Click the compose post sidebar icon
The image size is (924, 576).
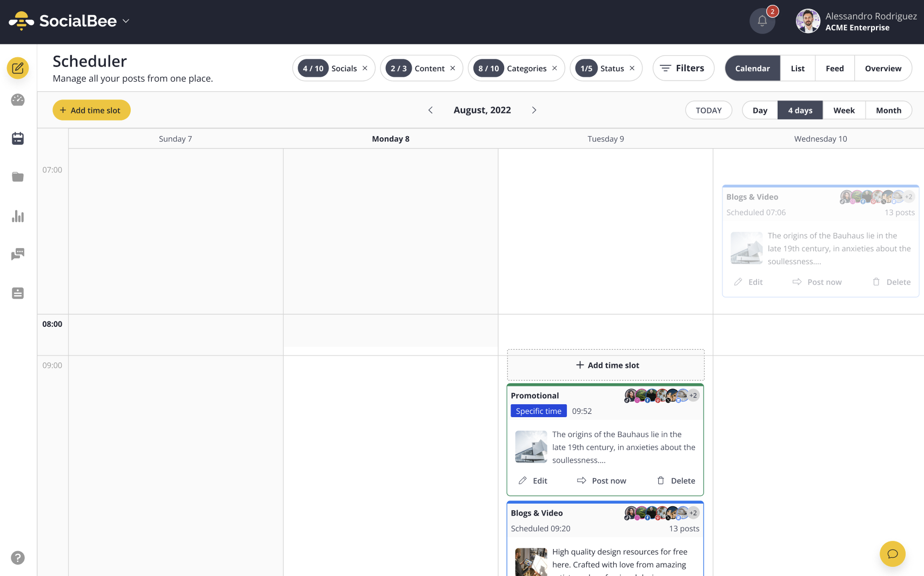[x=18, y=68]
